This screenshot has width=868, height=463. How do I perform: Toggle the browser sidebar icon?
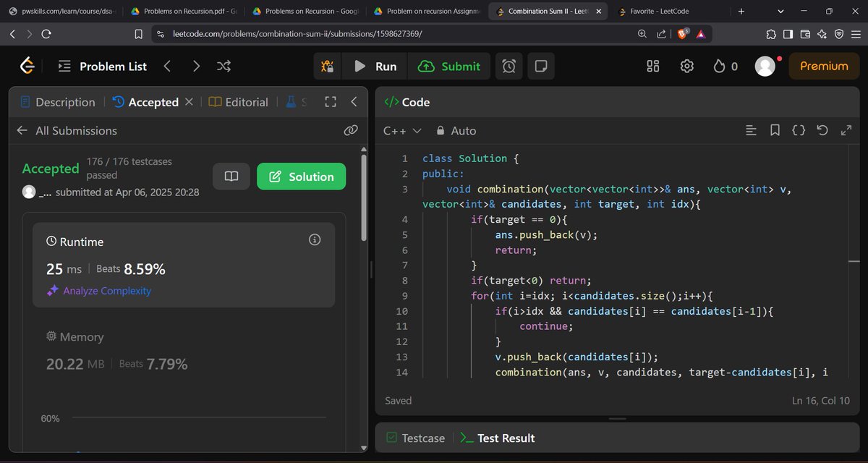[x=788, y=34]
